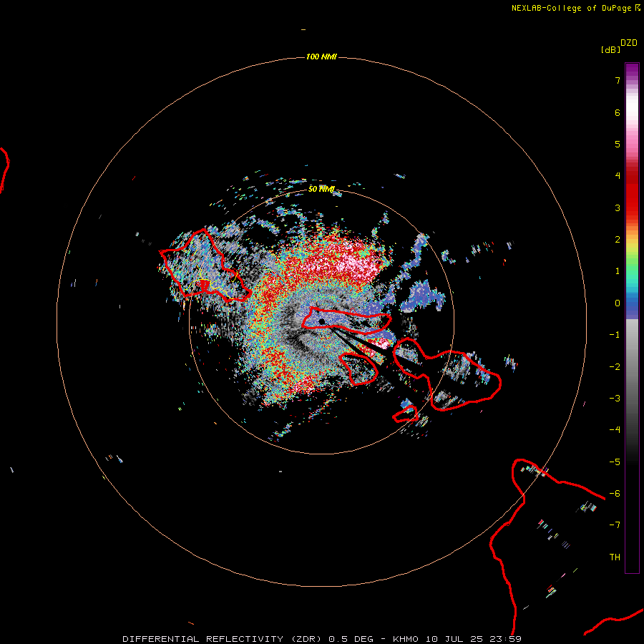
Task: Click the 0 dB scale tick label
Action: tap(618, 303)
